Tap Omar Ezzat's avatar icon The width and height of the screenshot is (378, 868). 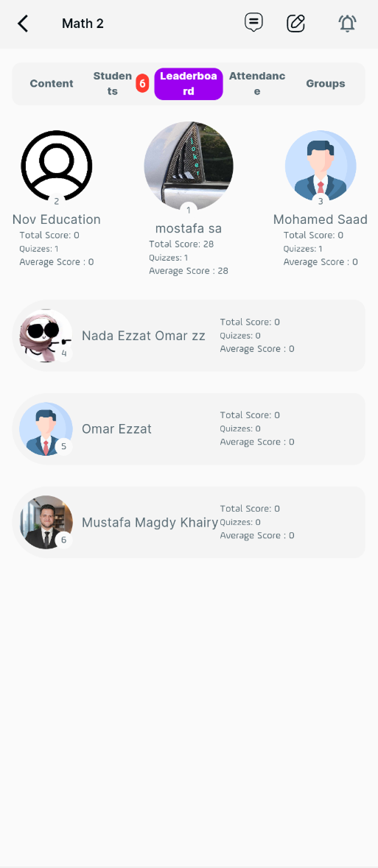[46, 429]
